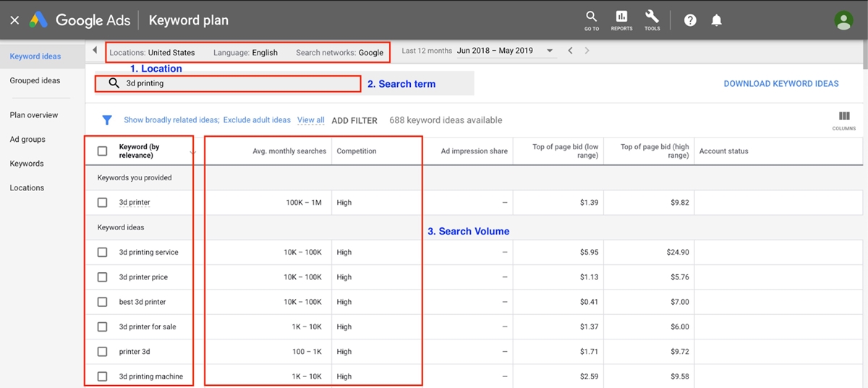Open Keywords in the sidebar
The image size is (868, 388).
coord(27,164)
